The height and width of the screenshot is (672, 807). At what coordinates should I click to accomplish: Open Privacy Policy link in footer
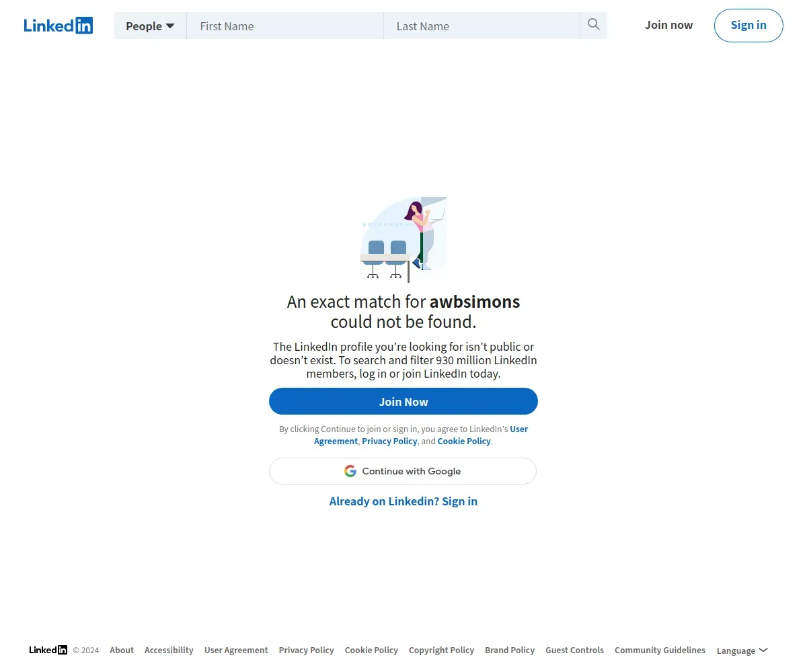(x=306, y=650)
